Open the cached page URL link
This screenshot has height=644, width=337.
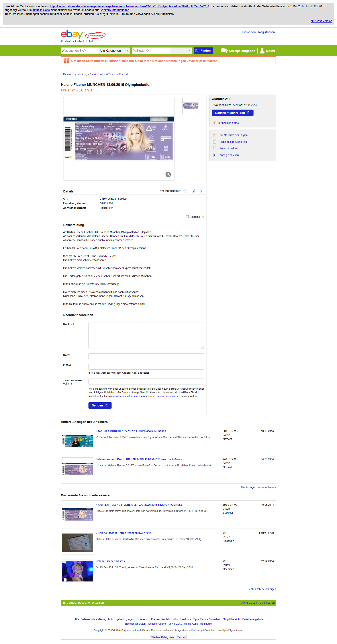tap(129, 6)
